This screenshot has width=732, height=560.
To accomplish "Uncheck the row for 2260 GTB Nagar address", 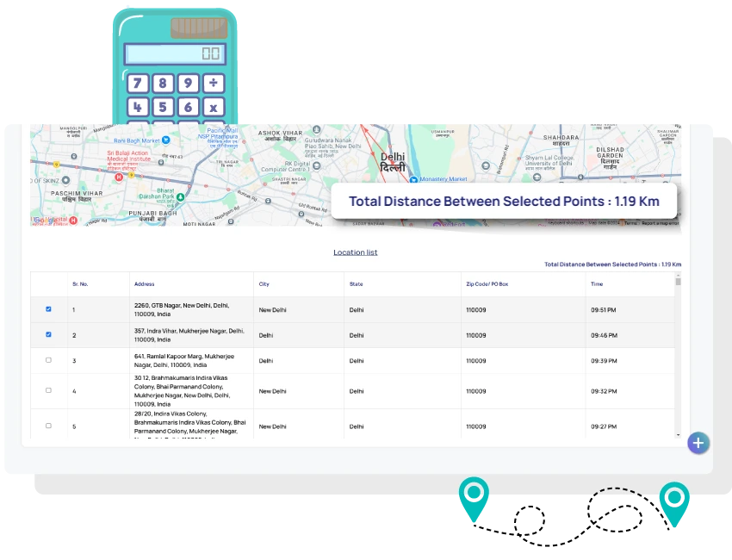I will (48, 308).
